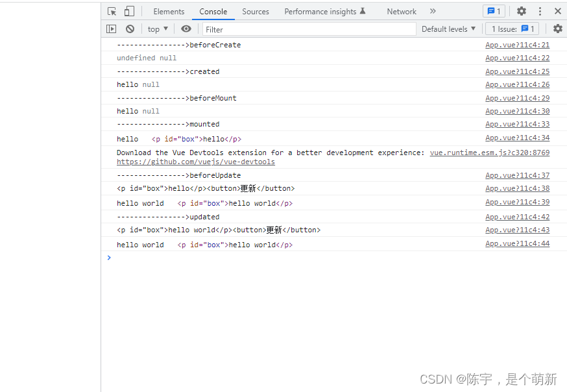Open source link App.vue?11c4:21
Screen dimensions: 567x392
[518, 45]
